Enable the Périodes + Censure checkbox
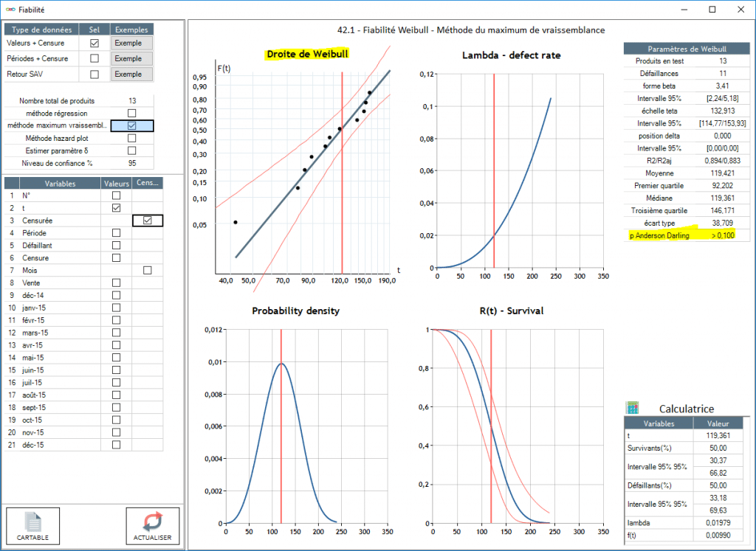This screenshot has width=756, height=551. pos(94,58)
